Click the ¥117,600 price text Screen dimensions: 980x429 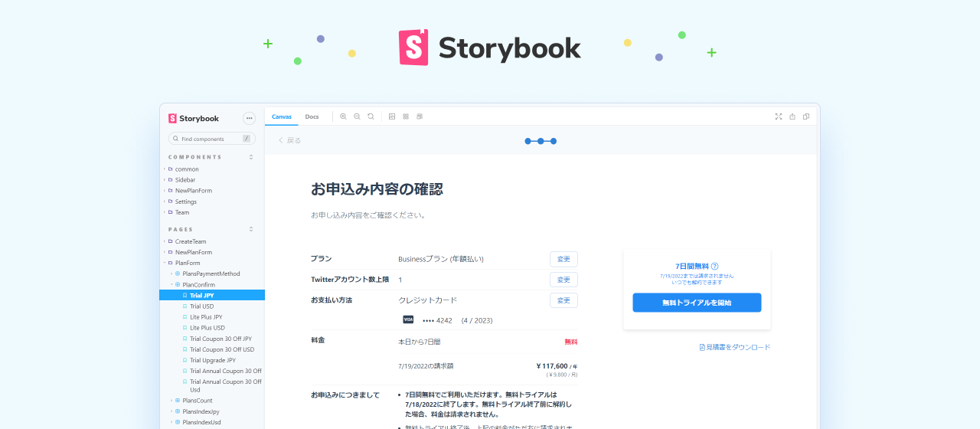(551, 366)
